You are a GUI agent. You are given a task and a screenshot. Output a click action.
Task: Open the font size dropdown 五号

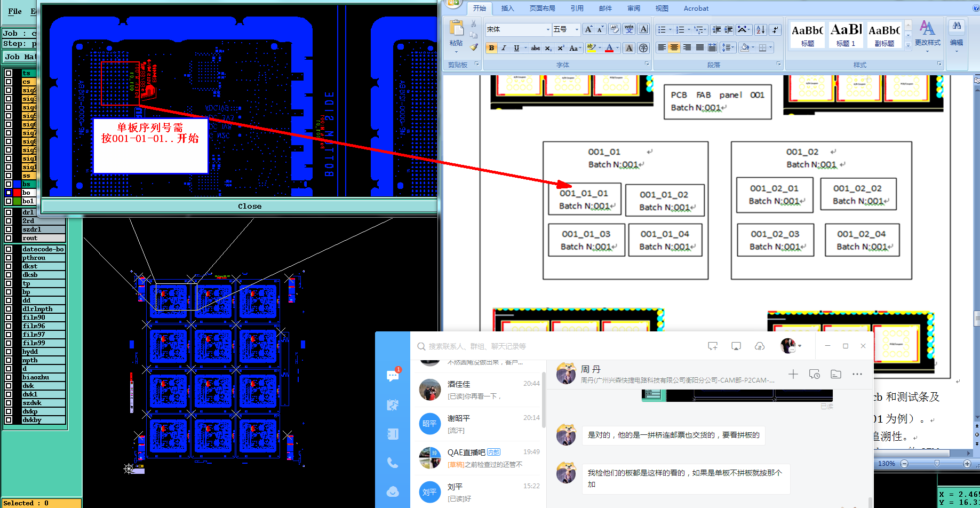pos(577,29)
